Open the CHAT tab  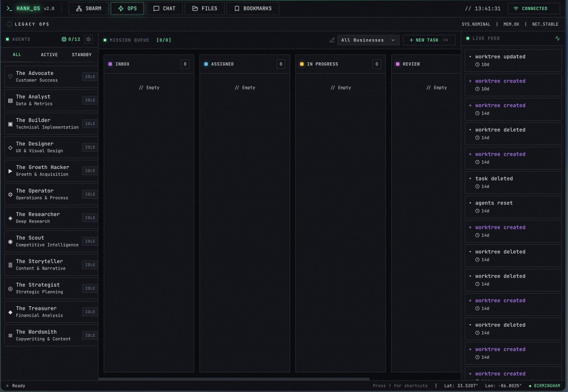164,9
